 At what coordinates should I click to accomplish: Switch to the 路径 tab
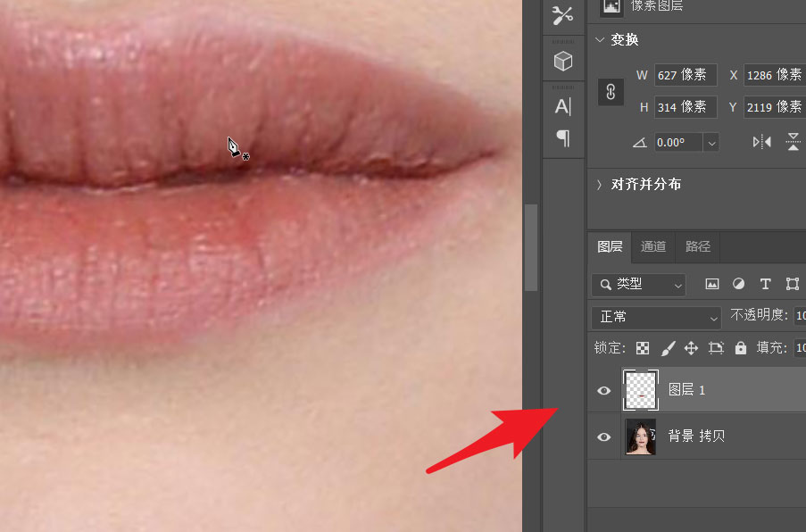coord(697,246)
